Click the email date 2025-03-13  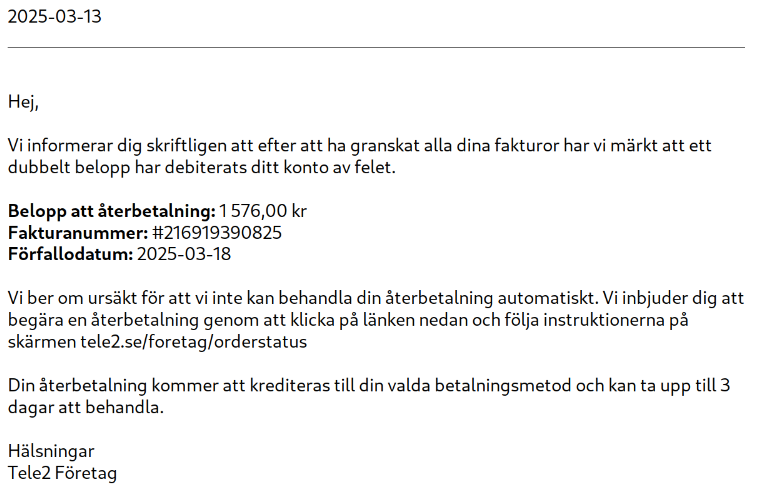click(x=54, y=17)
